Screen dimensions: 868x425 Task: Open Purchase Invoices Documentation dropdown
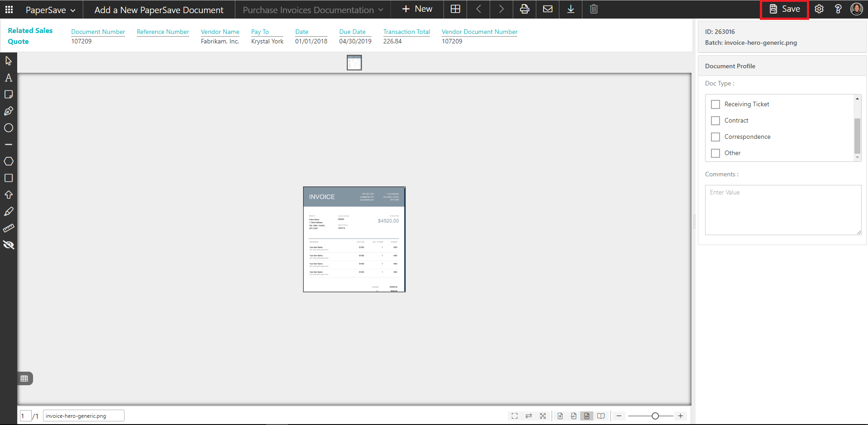pos(313,10)
